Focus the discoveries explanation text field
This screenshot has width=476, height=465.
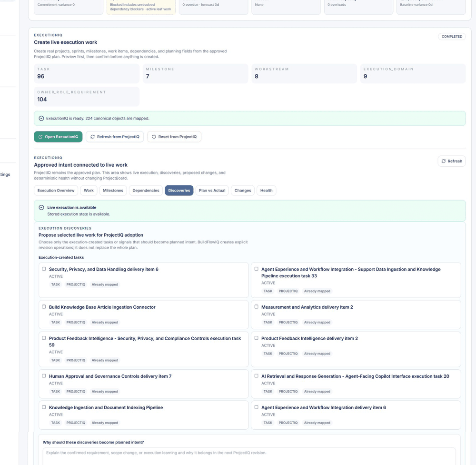[249, 456]
